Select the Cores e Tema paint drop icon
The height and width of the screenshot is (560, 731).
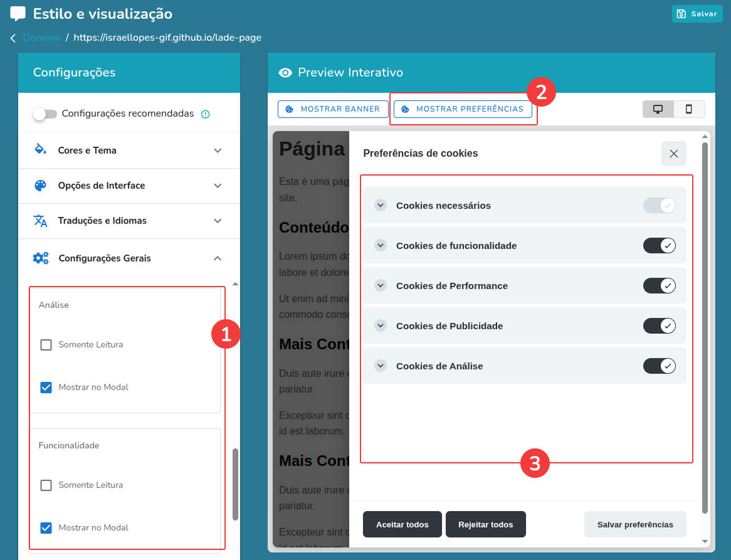coord(39,150)
